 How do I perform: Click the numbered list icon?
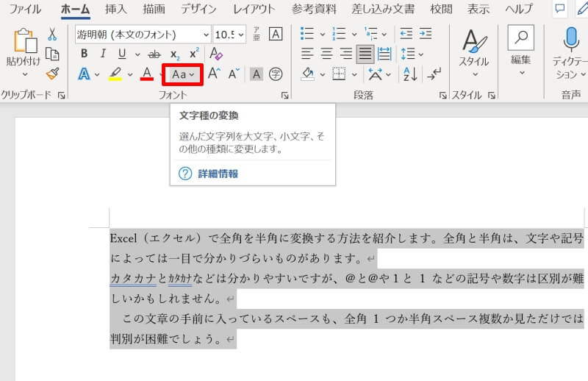(339, 34)
